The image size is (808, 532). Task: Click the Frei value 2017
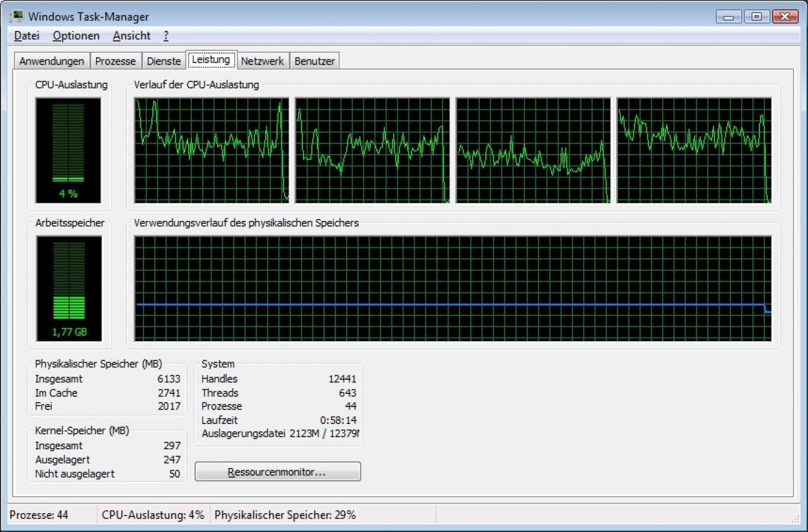(169, 406)
